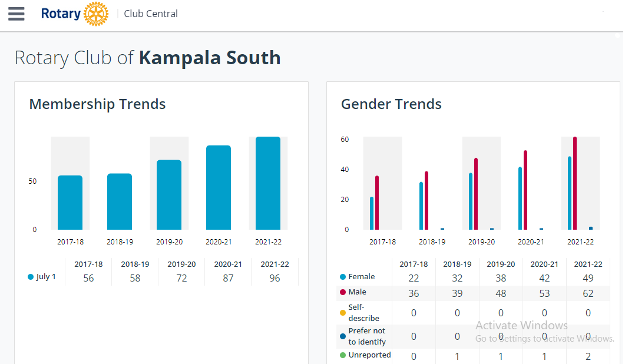The image size is (625, 364).
Task: Open the Club Central link in header
Action: coord(151,14)
